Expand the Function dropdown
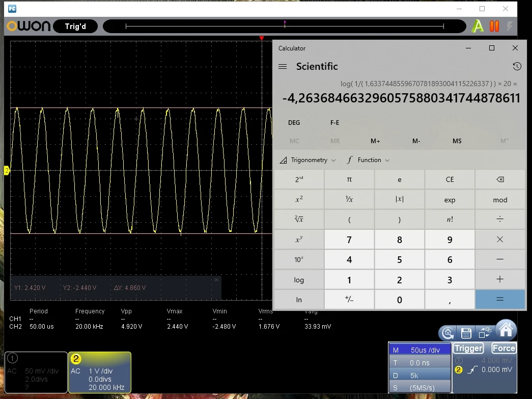This screenshot has height=399, width=532. 369,160
